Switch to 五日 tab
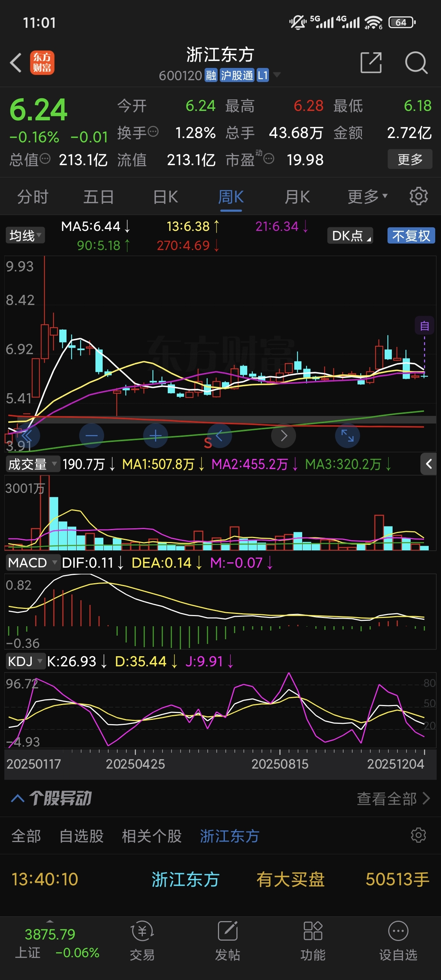Viewport: 441px width, 980px height. 99,197
